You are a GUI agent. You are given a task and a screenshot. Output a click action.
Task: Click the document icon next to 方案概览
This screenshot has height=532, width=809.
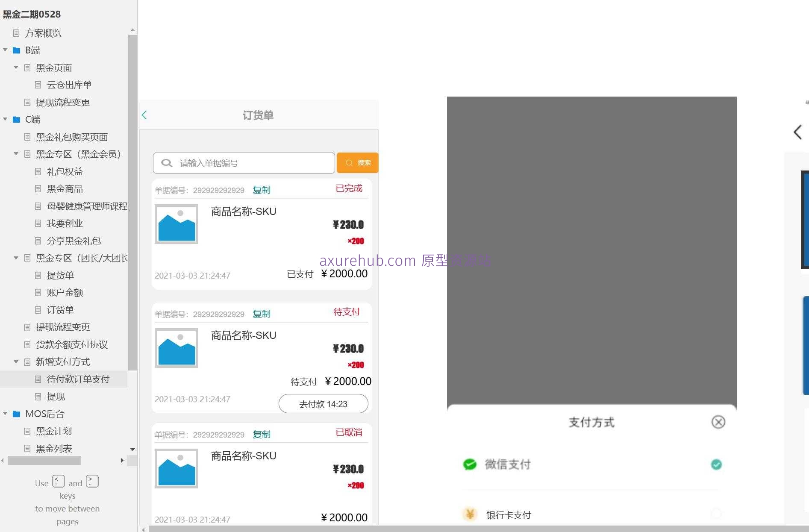[x=16, y=33]
